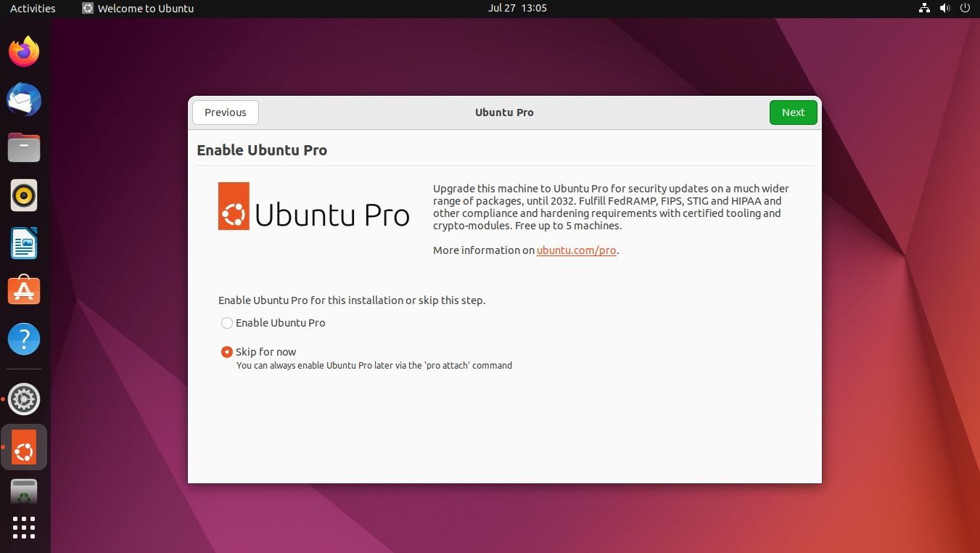Click the 'Enable Ubuntu Pro for this installation' prompt
This screenshot has width=980, height=553.
[352, 300]
